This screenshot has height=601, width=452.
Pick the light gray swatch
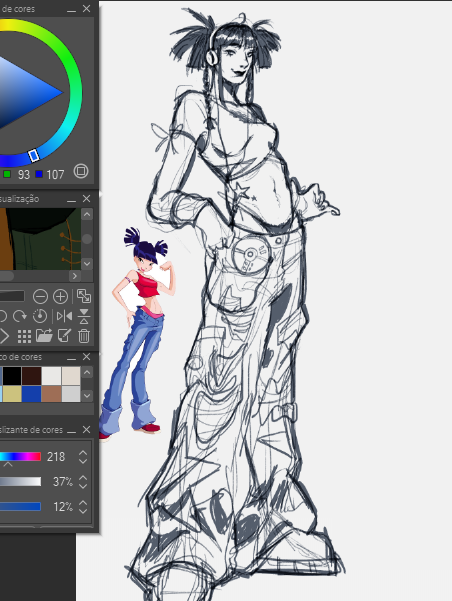[x=71, y=394]
